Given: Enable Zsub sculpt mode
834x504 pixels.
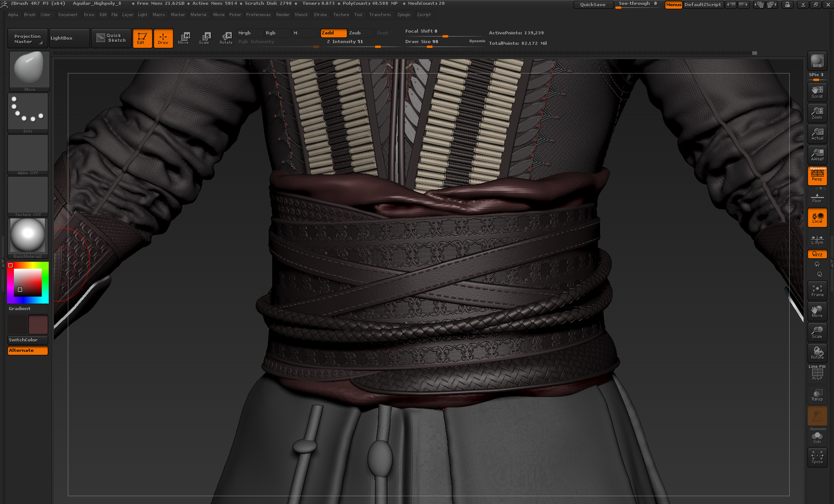Looking at the screenshot, I should [x=360, y=33].
